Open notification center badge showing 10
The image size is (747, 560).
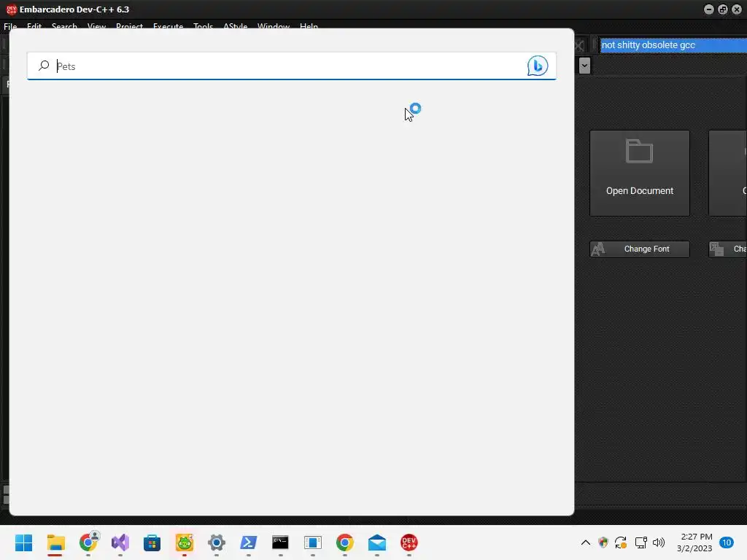tap(727, 542)
